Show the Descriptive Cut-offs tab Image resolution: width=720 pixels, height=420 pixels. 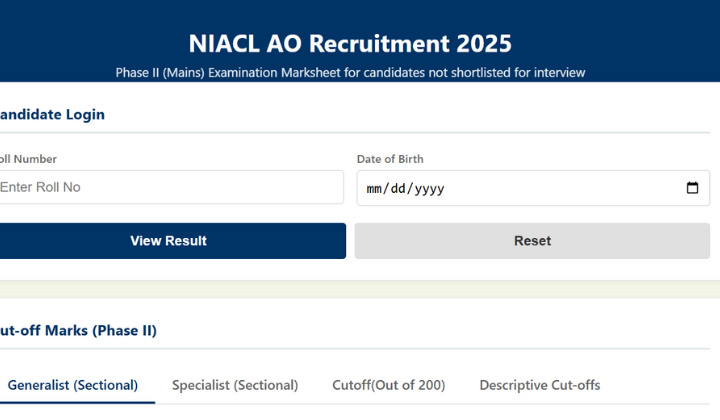(539, 385)
